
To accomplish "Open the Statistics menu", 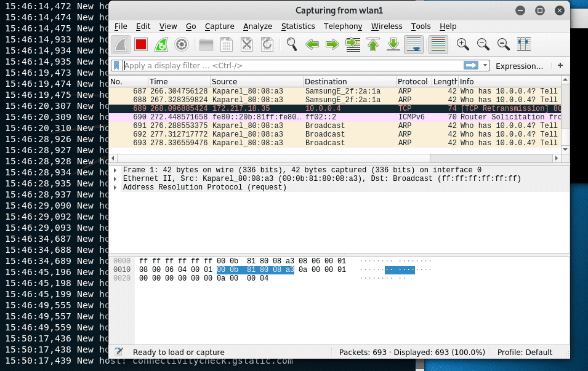I will [298, 26].
